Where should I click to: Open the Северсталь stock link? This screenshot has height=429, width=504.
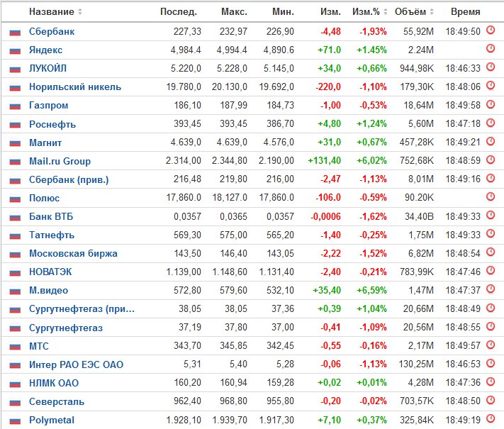point(57,401)
